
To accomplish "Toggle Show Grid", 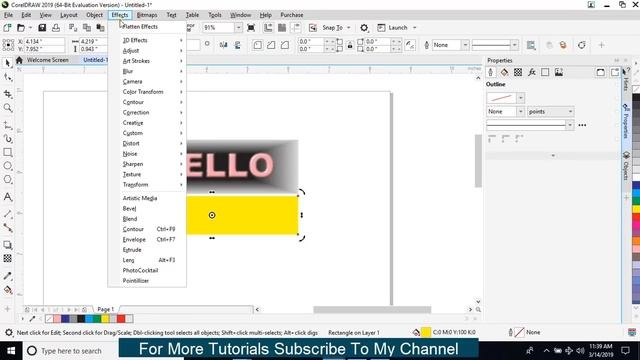I will pos(282,28).
